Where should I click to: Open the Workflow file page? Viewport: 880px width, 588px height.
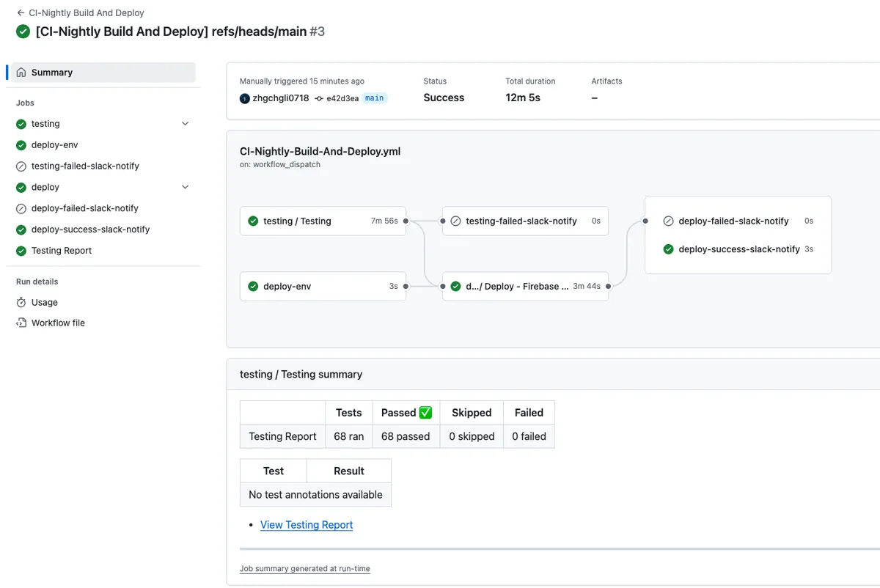[x=58, y=323]
